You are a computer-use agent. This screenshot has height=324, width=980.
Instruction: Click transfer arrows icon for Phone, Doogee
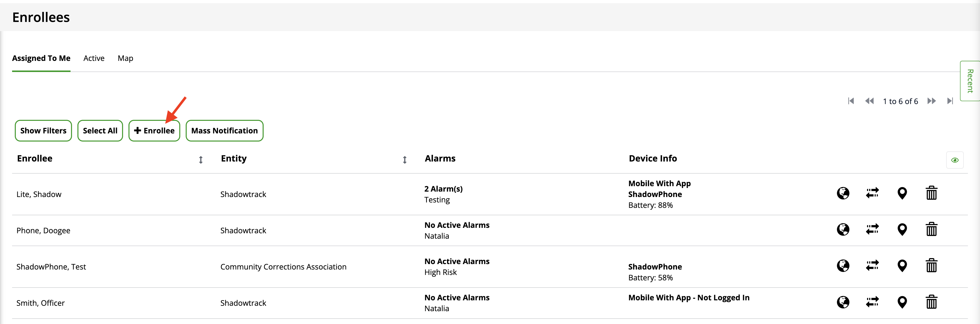click(872, 229)
